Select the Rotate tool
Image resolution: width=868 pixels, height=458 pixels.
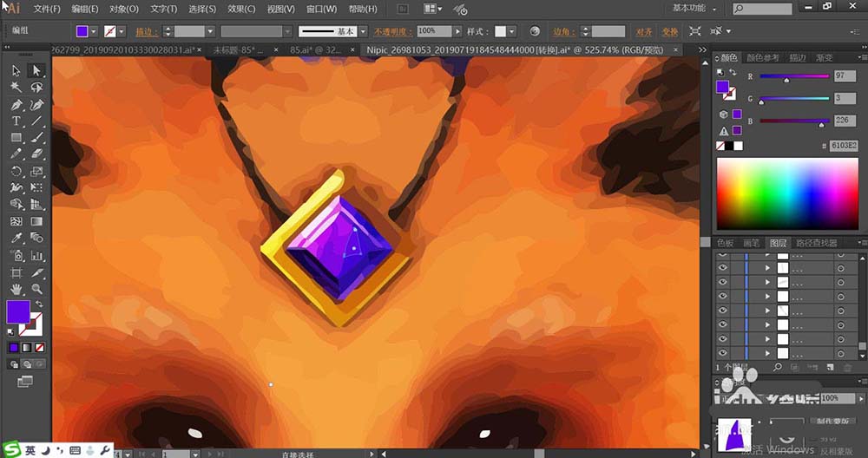16,172
